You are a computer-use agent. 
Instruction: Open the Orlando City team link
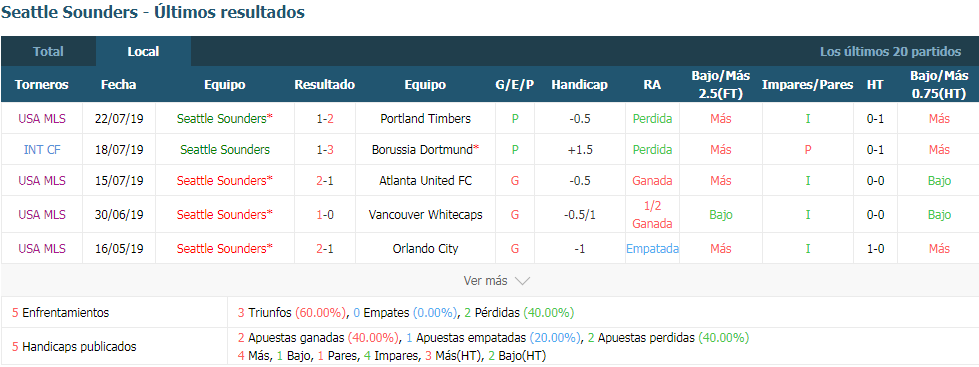pyautogui.click(x=425, y=248)
